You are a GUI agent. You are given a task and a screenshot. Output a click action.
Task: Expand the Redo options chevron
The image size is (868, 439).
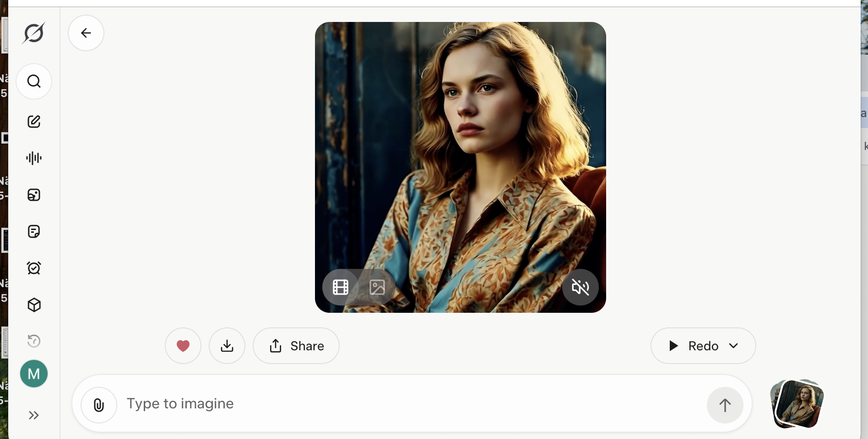(x=733, y=346)
